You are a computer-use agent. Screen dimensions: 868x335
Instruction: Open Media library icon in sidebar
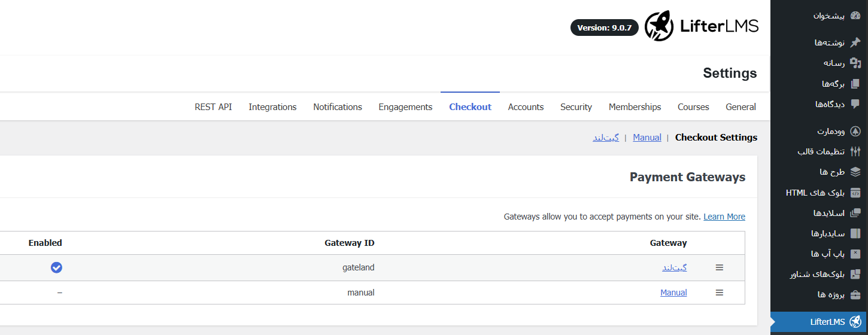point(855,63)
